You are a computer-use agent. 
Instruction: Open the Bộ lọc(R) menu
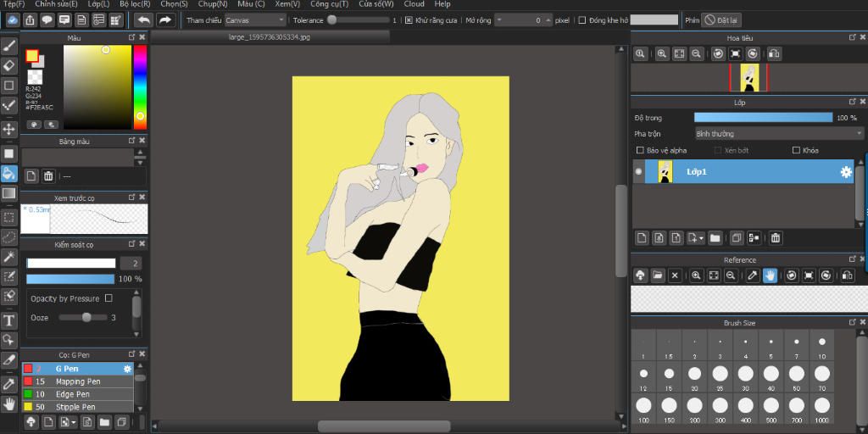click(x=135, y=4)
